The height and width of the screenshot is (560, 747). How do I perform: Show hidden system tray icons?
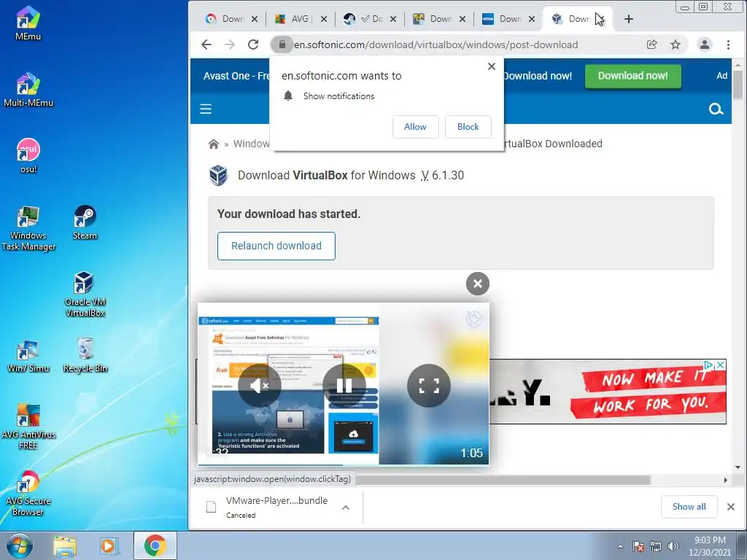[620, 546]
